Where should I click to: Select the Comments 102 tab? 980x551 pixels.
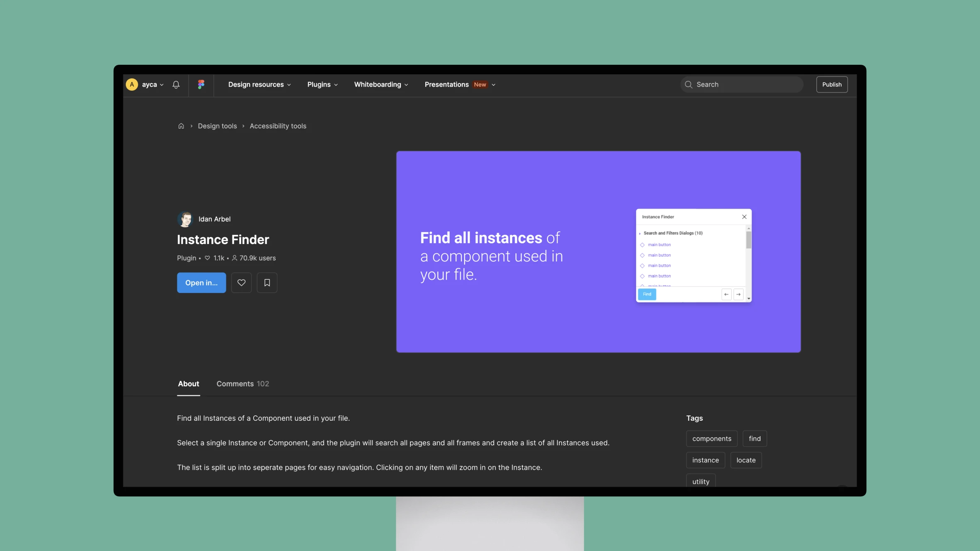point(243,383)
